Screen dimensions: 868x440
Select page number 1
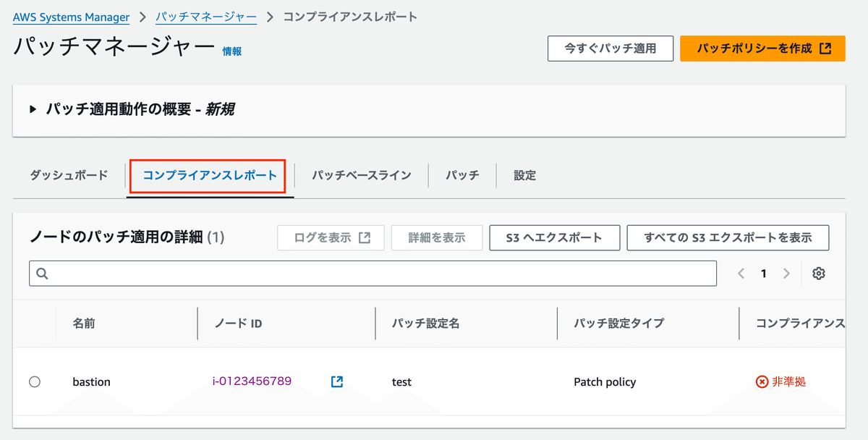tap(763, 274)
